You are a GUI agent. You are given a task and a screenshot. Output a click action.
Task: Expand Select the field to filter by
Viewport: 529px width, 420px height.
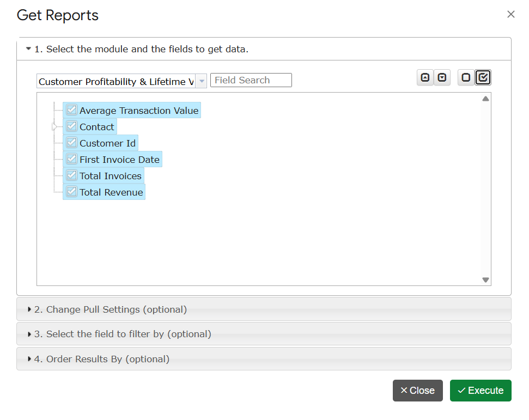click(123, 334)
